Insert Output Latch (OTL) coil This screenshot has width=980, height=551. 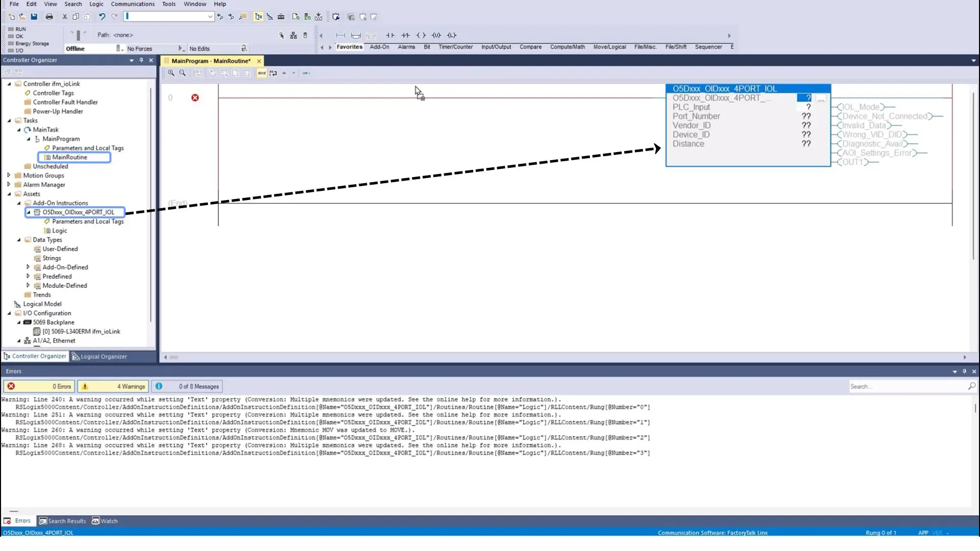tap(452, 35)
